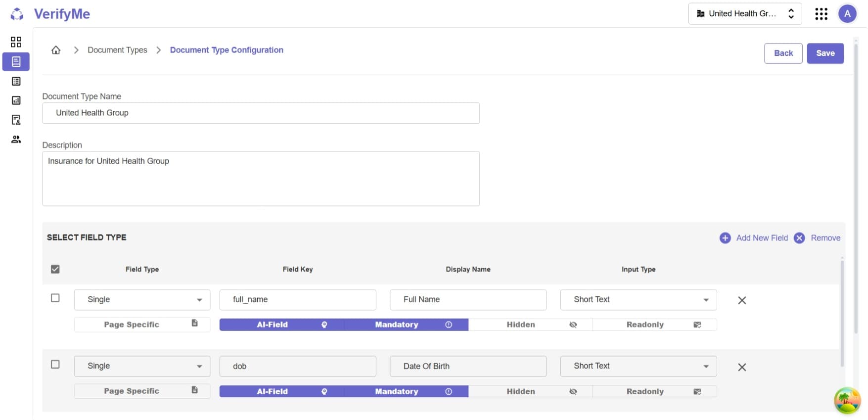
Task: Open the apps grid menu
Action: tap(821, 14)
